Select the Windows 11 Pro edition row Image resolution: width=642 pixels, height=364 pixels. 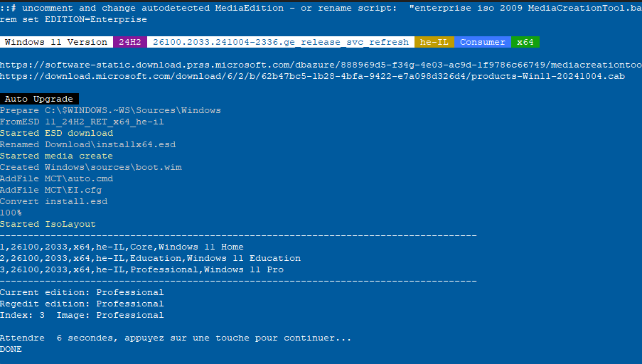(141, 269)
